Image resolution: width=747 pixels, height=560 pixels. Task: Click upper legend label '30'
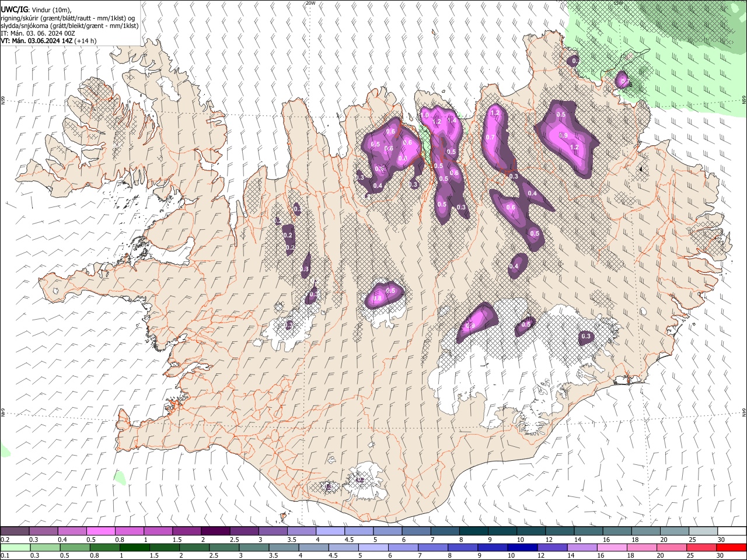(x=721, y=540)
